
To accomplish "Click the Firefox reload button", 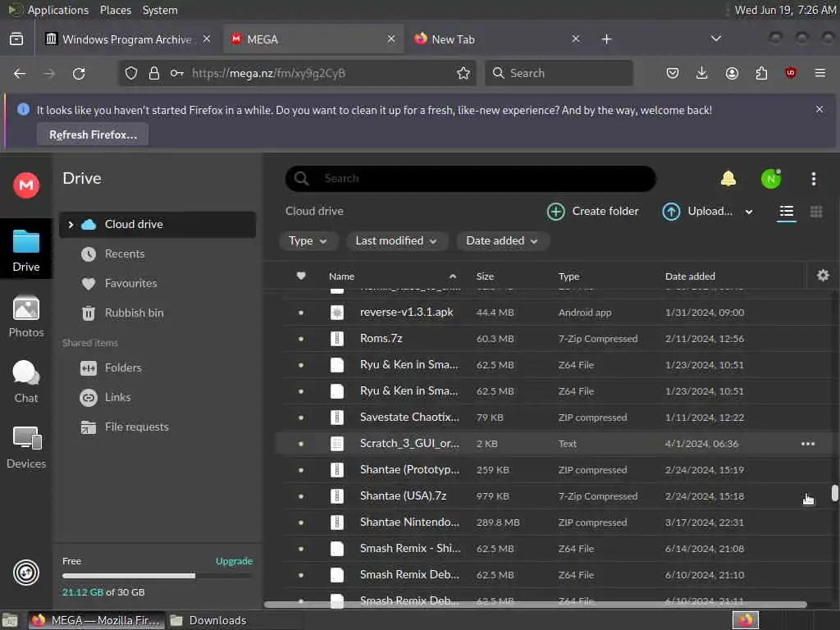I will [x=79, y=73].
